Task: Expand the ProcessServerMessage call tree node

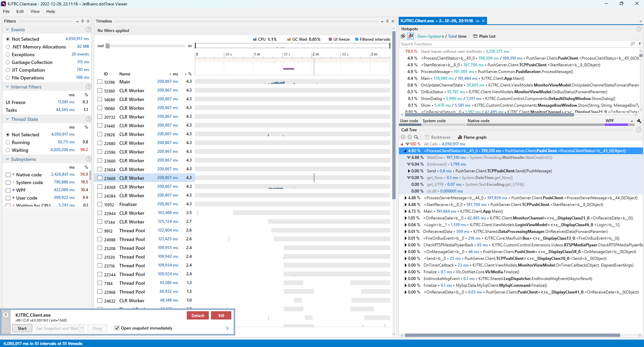Action: (x=406, y=198)
